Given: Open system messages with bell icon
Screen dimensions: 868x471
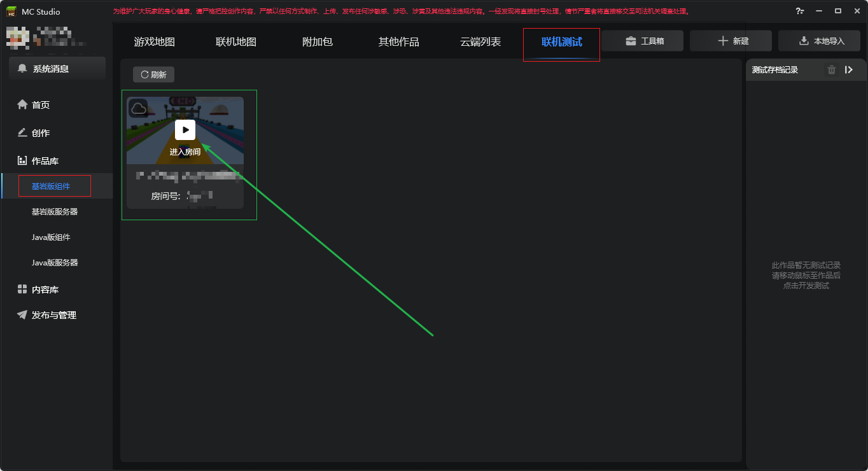Looking at the screenshot, I should 57,69.
